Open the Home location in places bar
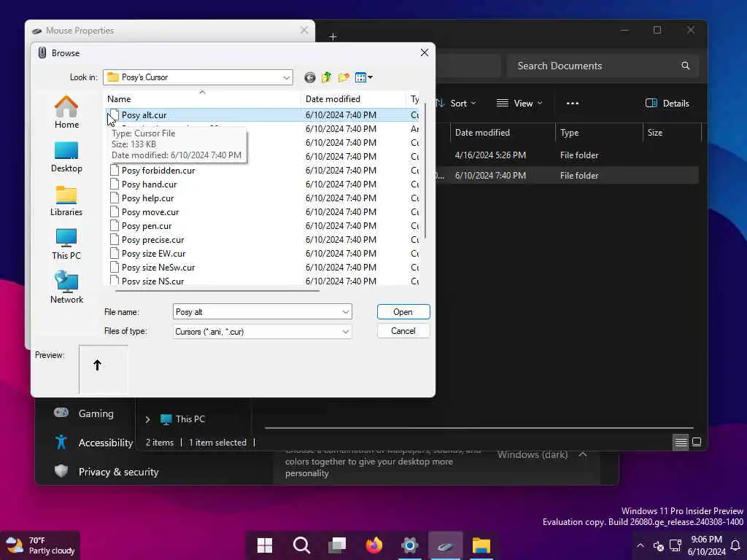 click(x=66, y=112)
